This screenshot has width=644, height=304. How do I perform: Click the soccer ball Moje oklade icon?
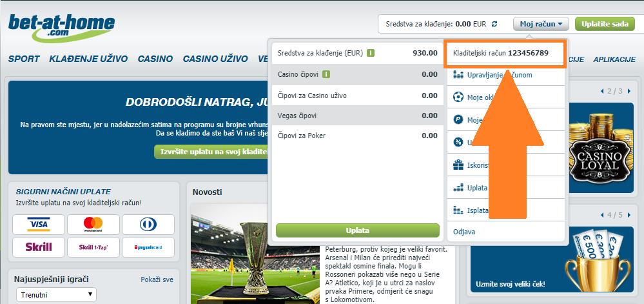coord(458,97)
